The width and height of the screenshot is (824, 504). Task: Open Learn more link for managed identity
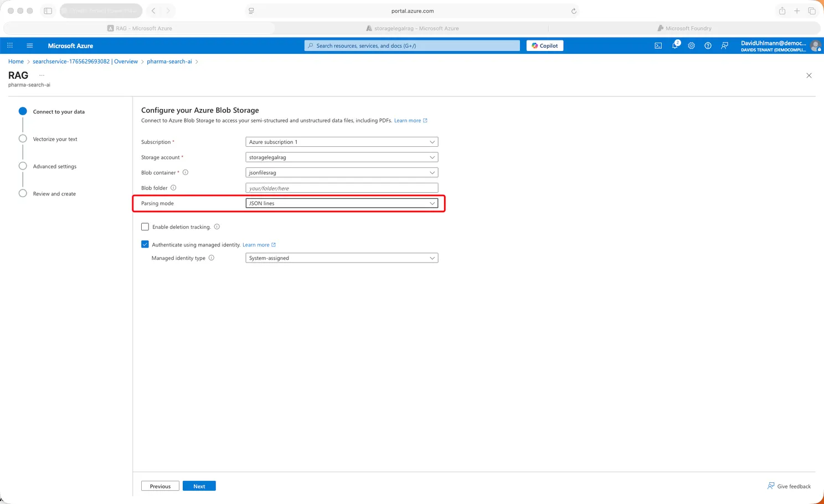259,245
